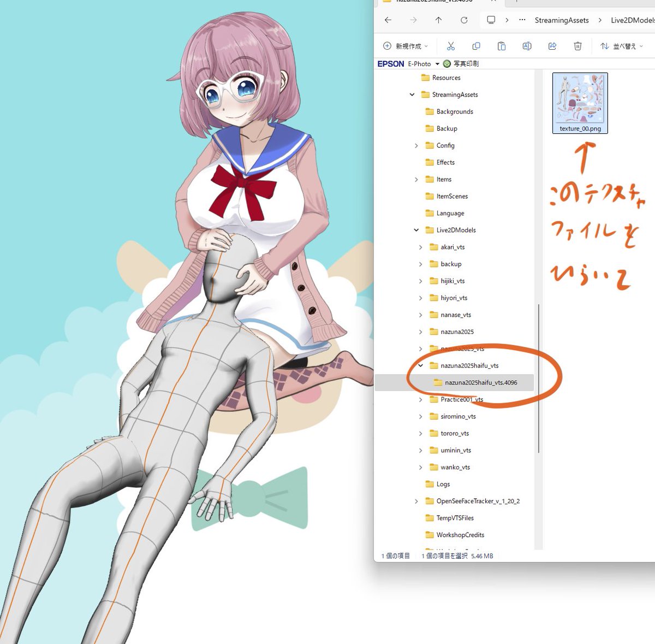
Task: Open the E-Photo dropdown arrow
Action: (x=437, y=64)
